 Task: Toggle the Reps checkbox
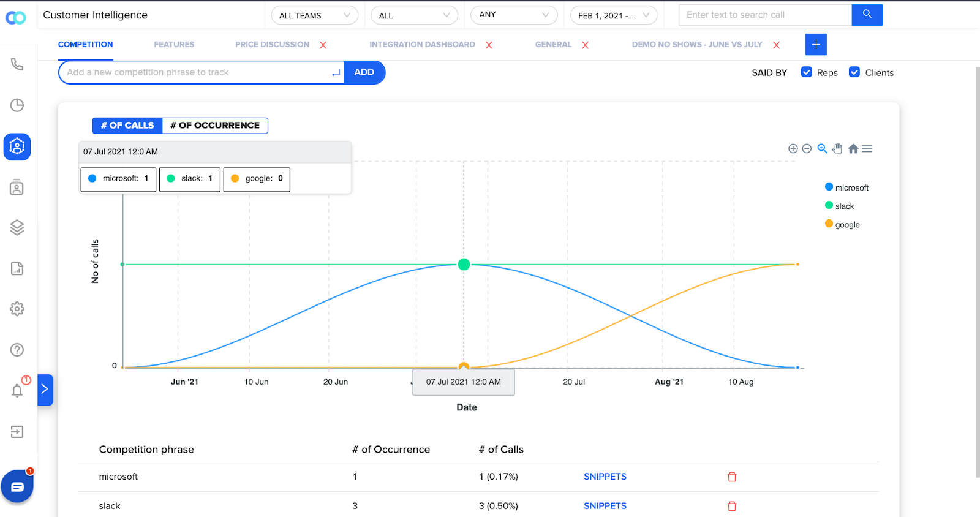tap(807, 72)
